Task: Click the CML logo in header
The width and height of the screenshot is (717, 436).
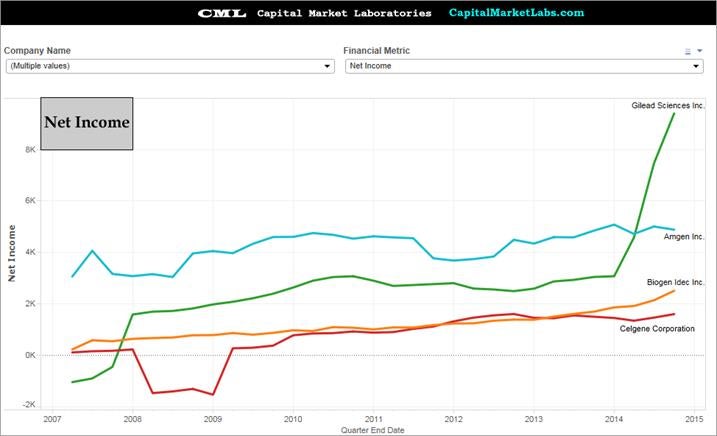Action: pos(222,13)
